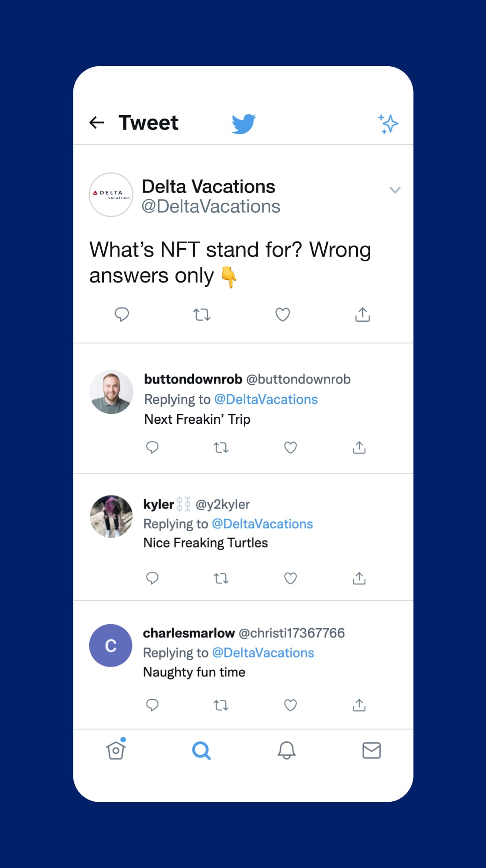Share buttondownrob's reply
The height and width of the screenshot is (868, 486).
(x=359, y=447)
